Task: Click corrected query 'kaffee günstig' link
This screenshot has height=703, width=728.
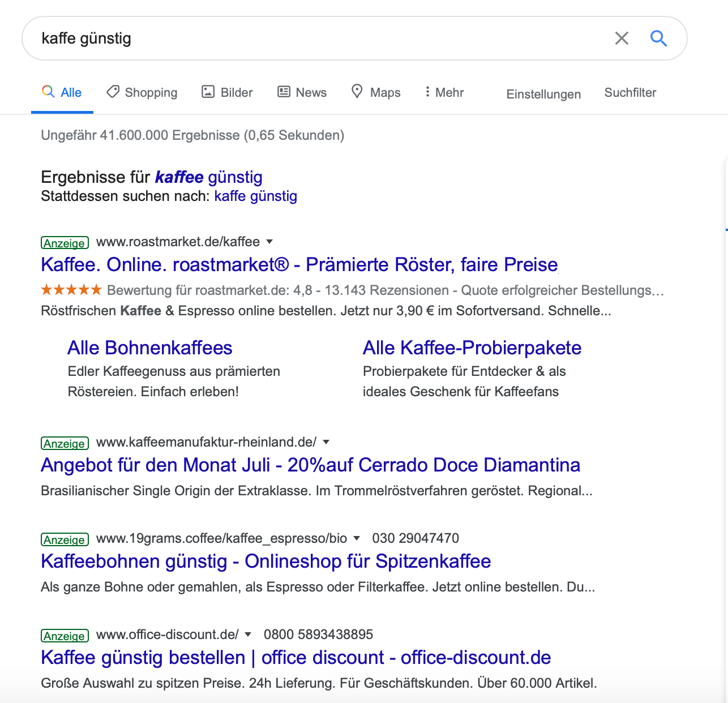Action: [x=208, y=177]
